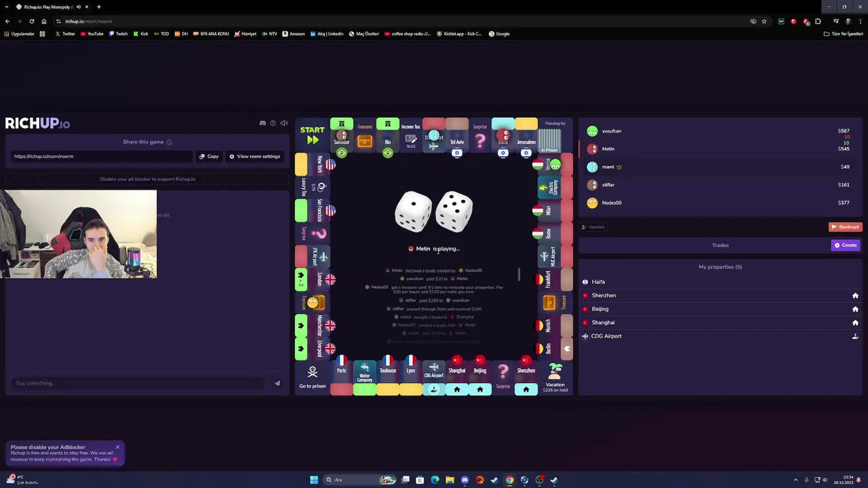
Task: Open Haifa in My properties
Action: point(720,282)
